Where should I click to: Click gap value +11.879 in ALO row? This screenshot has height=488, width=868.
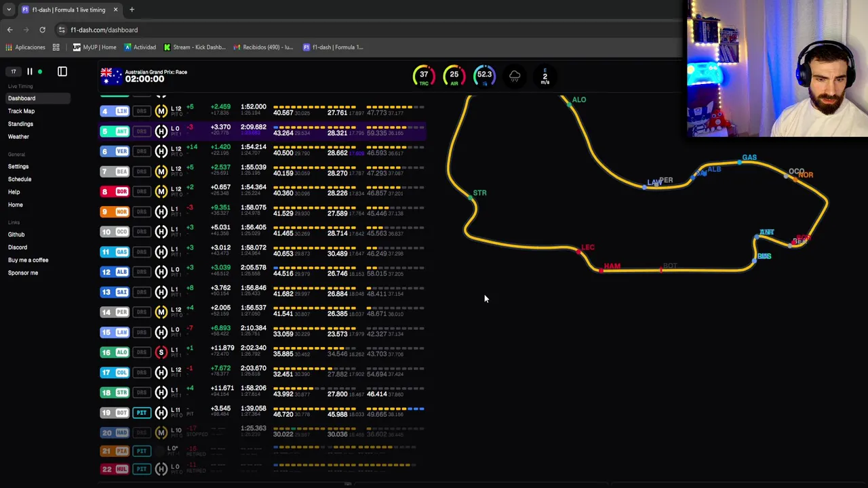(222, 348)
